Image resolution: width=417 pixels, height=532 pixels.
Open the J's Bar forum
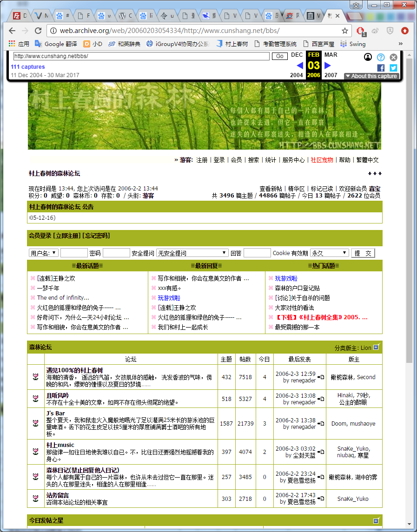[55, 413]
